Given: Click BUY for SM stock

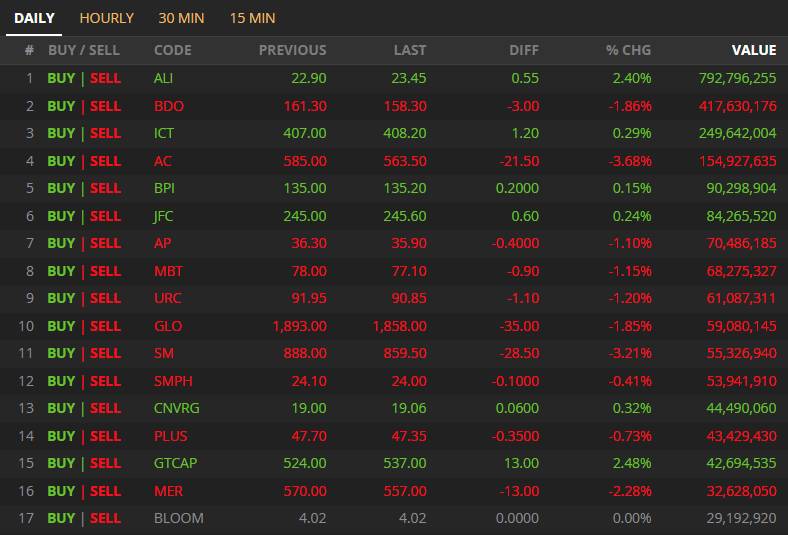Looking at the screenshot, I should click(61, 353).
